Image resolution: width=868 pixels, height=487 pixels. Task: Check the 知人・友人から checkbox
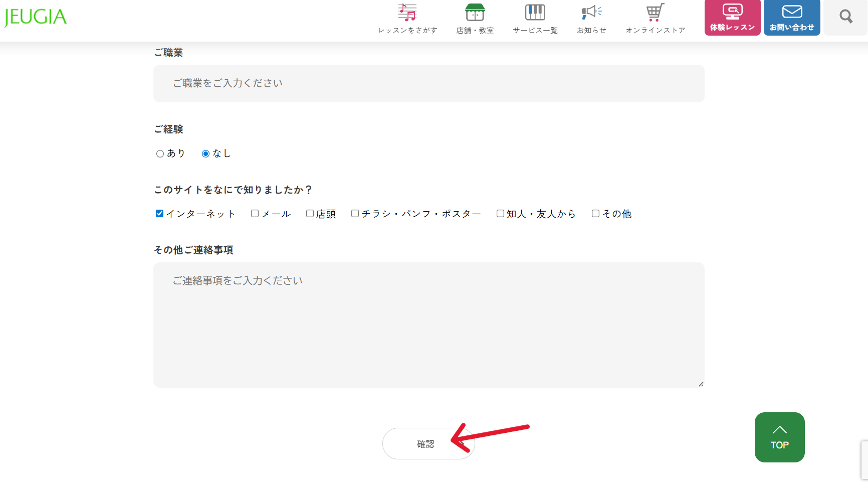(x=500, y=214)
